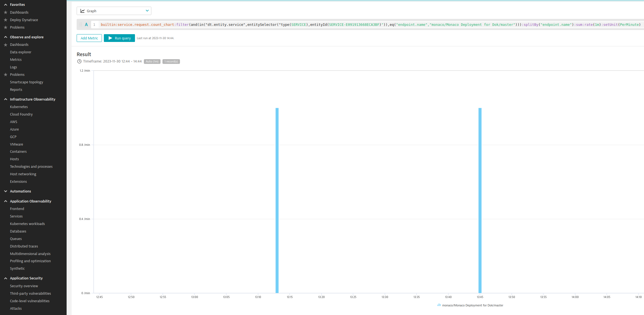Star the Metrics entry to favorite it
This screenshot has width=644, height=315.
(5, 59)
